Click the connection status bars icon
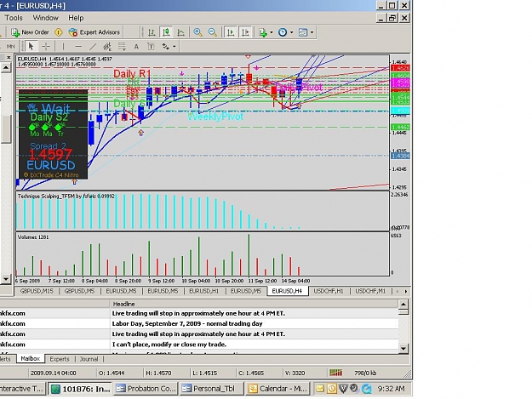This screenshot has height=399, width=532. point(336,373)
